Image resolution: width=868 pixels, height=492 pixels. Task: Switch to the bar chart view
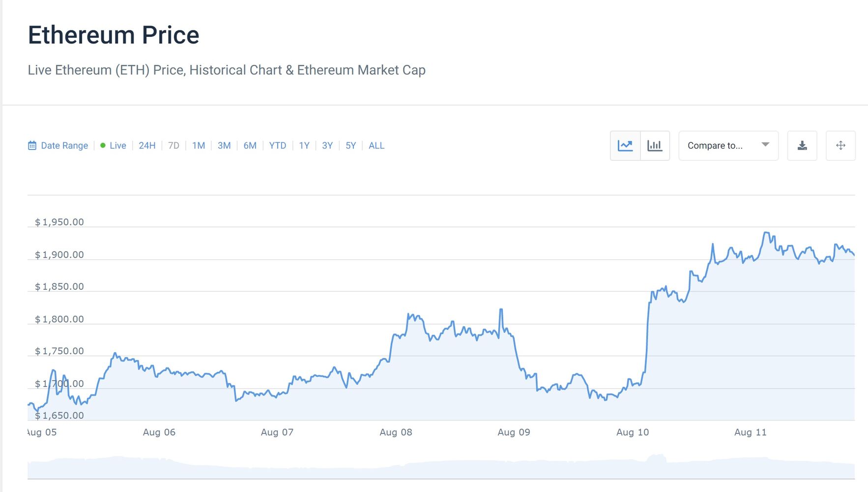[x=655, y=146]
